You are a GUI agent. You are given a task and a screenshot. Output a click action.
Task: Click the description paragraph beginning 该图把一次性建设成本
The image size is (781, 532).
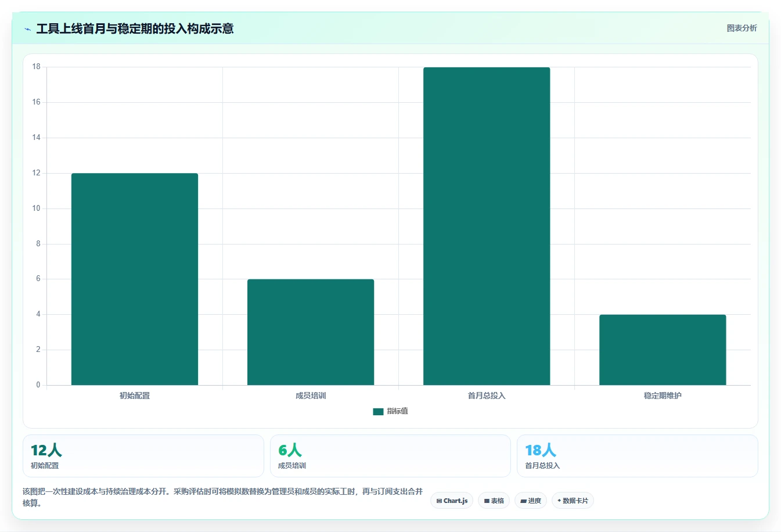tap(223, 497)
